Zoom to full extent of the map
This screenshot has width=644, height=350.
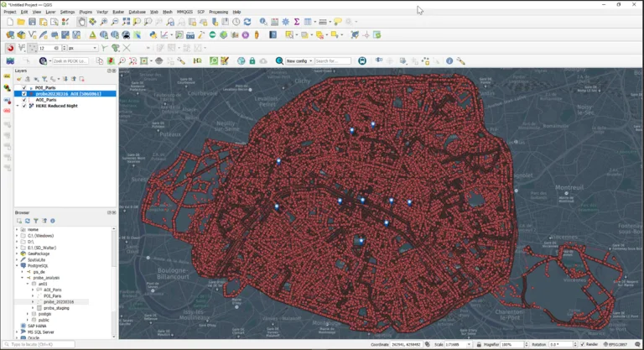click(x=126, y=22)
